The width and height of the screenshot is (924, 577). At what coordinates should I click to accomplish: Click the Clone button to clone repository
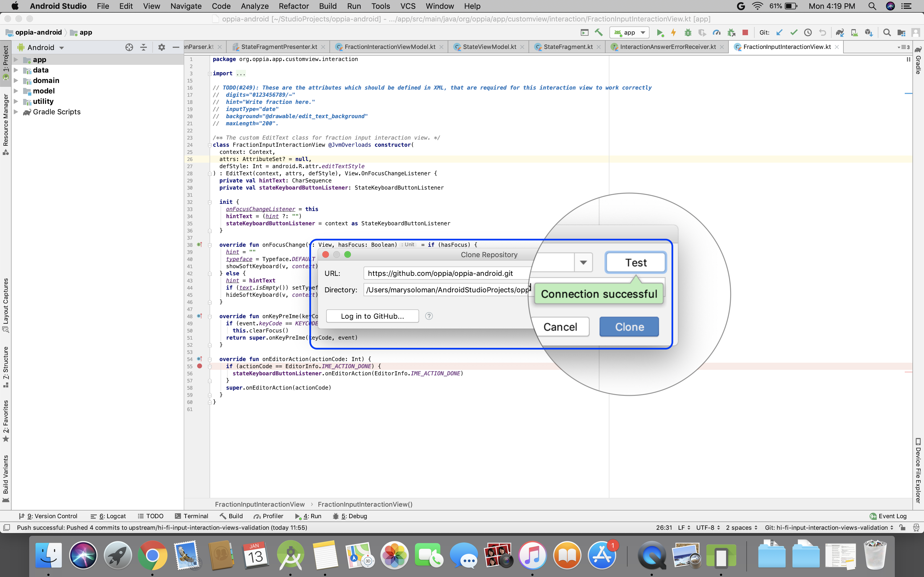(629, 326)
